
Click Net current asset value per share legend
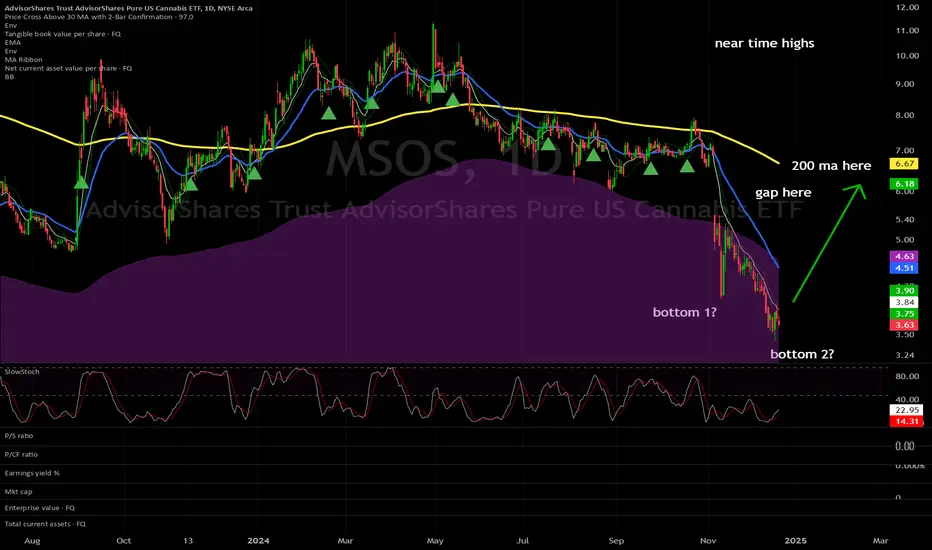pos(68,68)
